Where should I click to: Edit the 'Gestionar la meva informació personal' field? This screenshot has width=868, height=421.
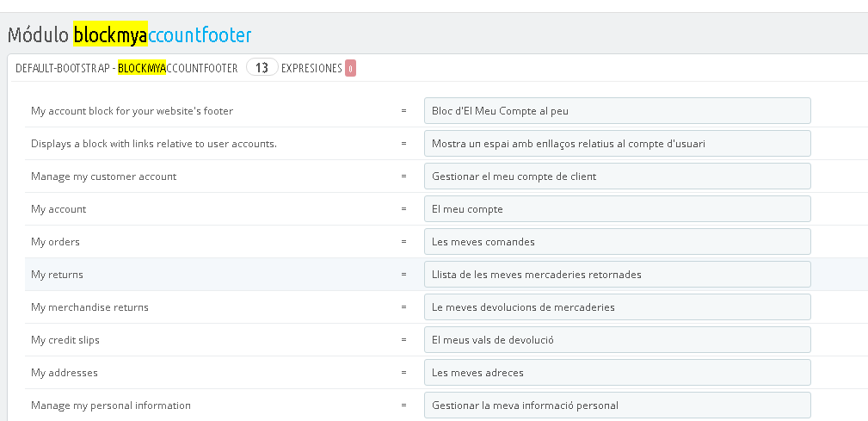(617, 406)
